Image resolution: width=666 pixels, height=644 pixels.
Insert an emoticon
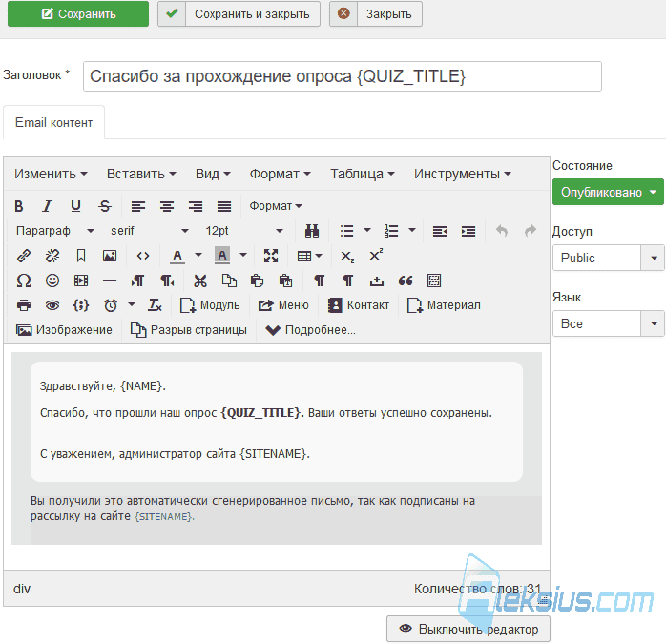[x=52, y=280]
